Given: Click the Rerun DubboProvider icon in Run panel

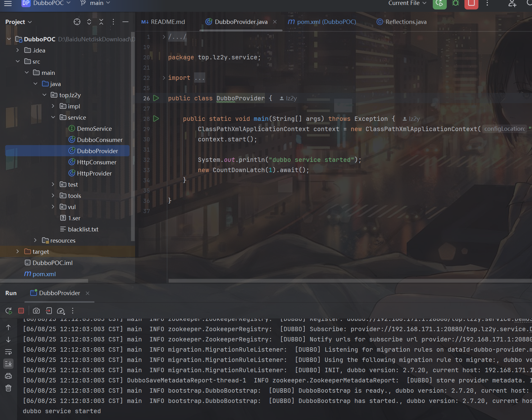Looking at the screenshot, I should tap(9, 311).
